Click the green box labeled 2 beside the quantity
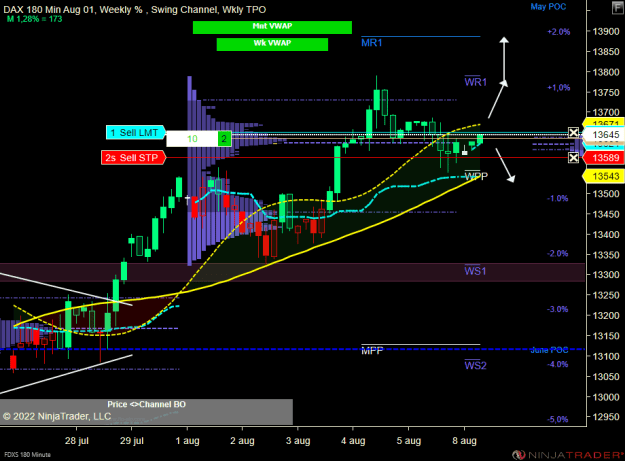Image resolution: width=625 pixels, height=461 pixels. 224,139
